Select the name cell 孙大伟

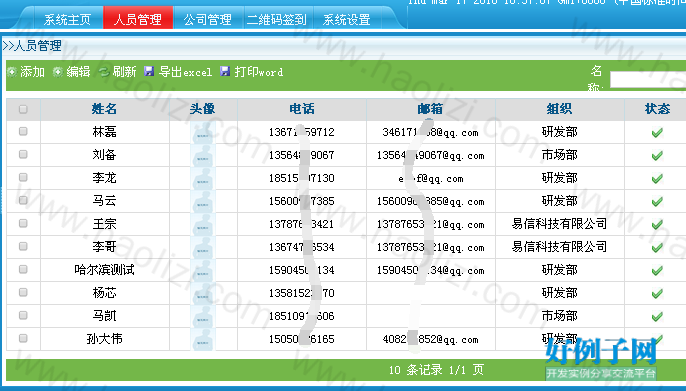[105, 339]
